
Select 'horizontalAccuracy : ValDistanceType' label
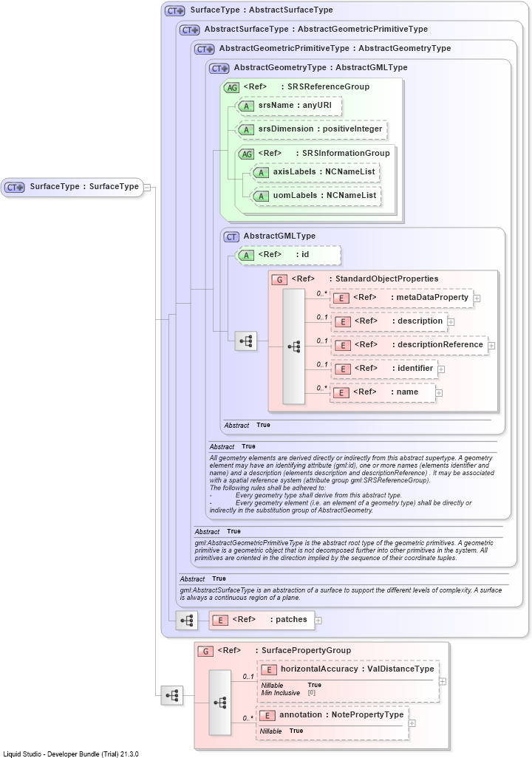(x=358, y=669)
